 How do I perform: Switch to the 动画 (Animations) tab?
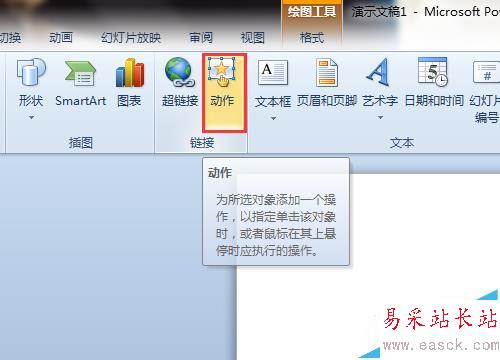tap(61, 37)
